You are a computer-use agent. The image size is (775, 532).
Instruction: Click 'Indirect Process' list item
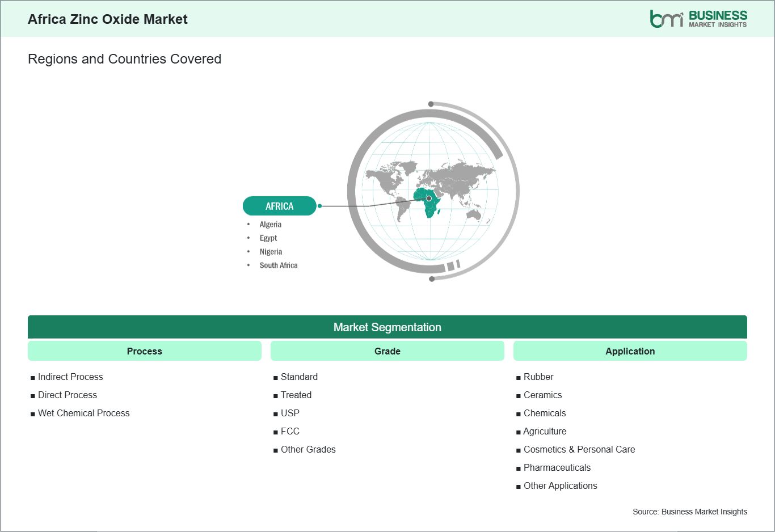tap(70, 377)
